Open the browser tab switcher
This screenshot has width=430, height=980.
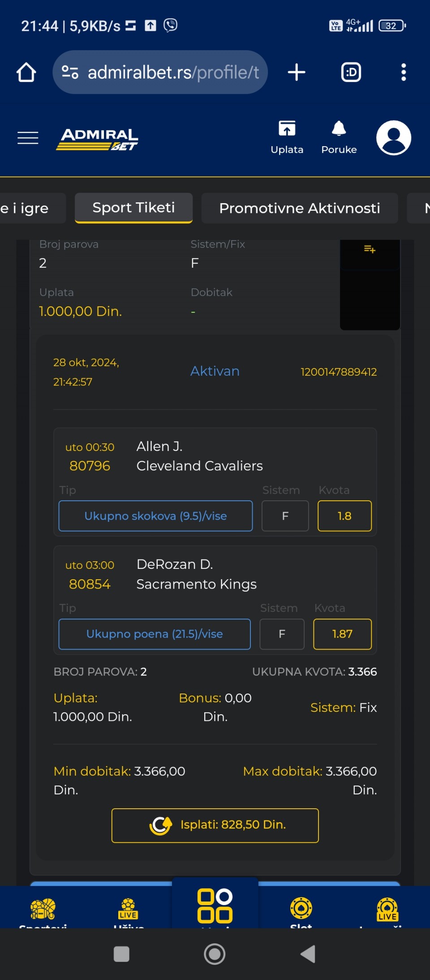click(x=351, y=72)
